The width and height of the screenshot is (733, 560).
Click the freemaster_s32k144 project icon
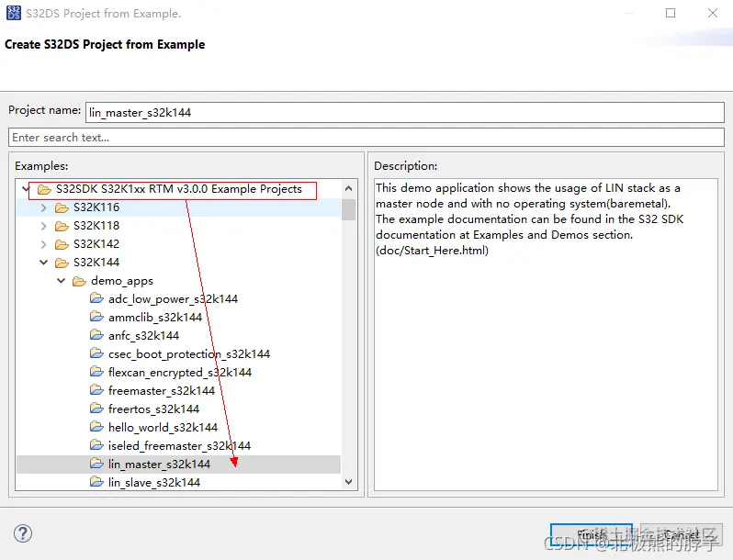click(96, 390)
